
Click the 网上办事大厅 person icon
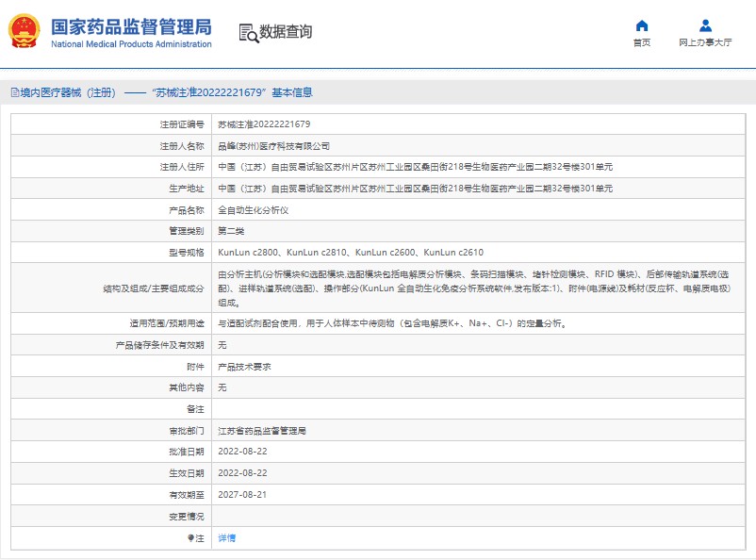[704, 25]
